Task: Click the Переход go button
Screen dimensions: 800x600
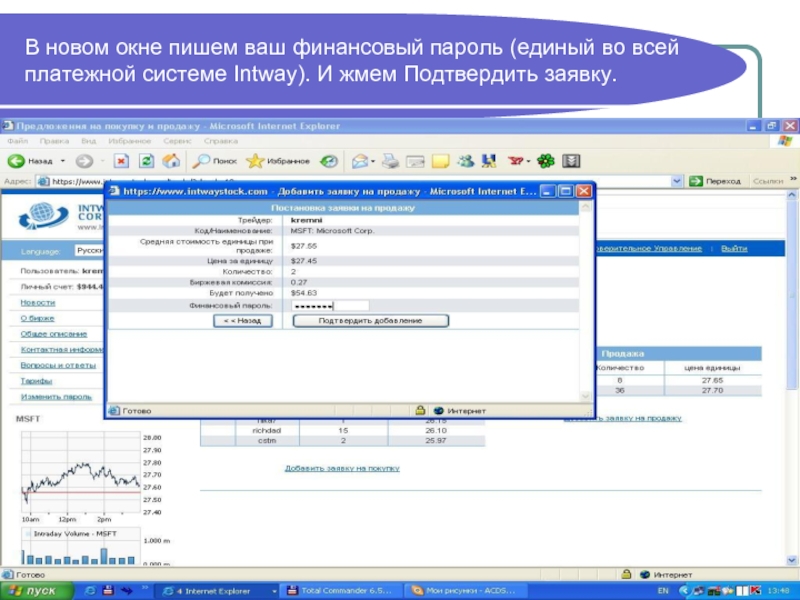Action: [x=714, y=181]
